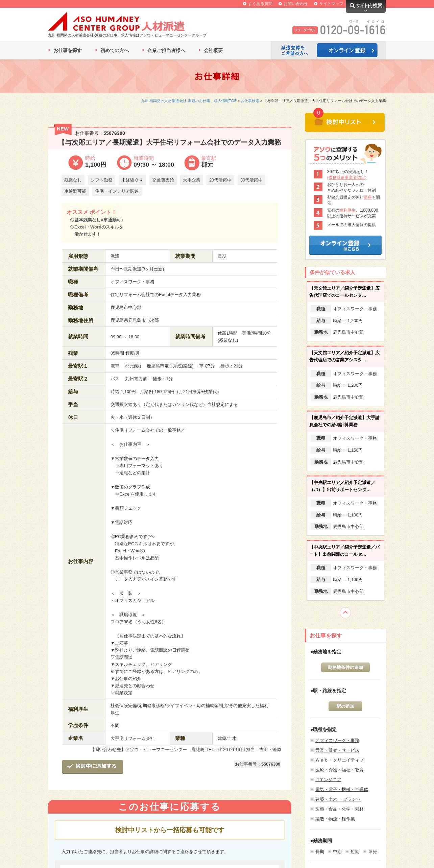The image size is (434, 868).
Task: Click the number 1 merit badge
Action: pyautogui.click(x=318, y=174)
